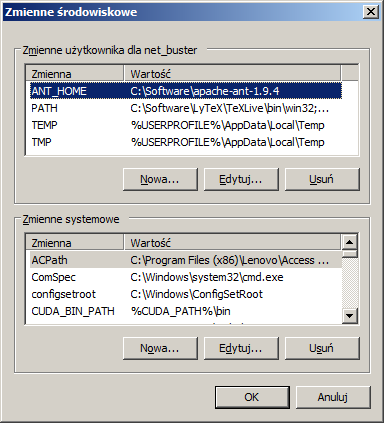Click the Wartość column header in user list
Viewport: 384px width, 423px height.
point(232,74)
